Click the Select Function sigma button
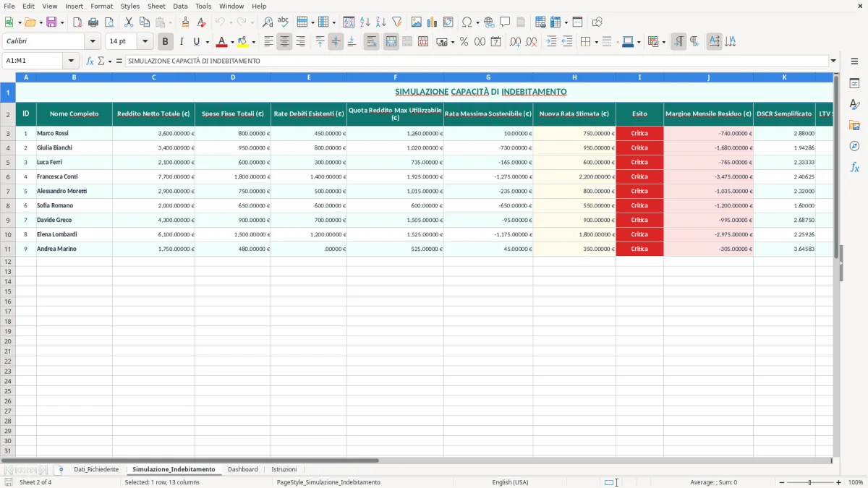Viewport: 868px width, 488px height. 101,61
